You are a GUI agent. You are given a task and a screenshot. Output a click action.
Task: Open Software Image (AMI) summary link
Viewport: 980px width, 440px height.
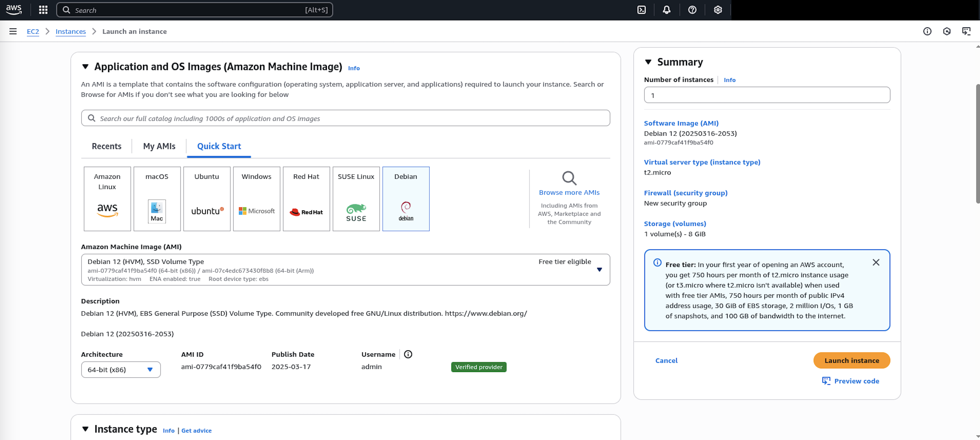point(681,123)
